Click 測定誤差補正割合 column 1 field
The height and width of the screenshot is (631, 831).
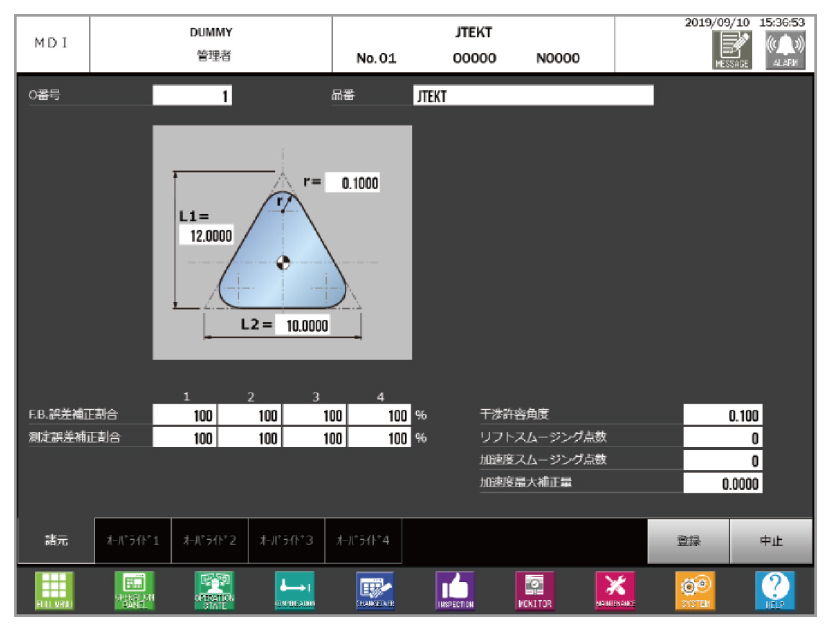184,438
